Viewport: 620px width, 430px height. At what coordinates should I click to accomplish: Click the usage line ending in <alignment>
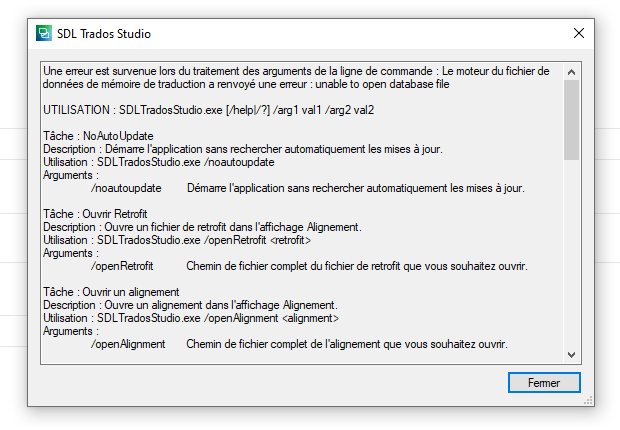[x=190, y=318]
